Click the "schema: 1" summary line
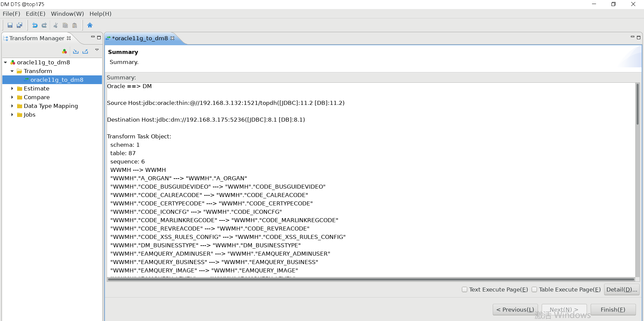 125,145
